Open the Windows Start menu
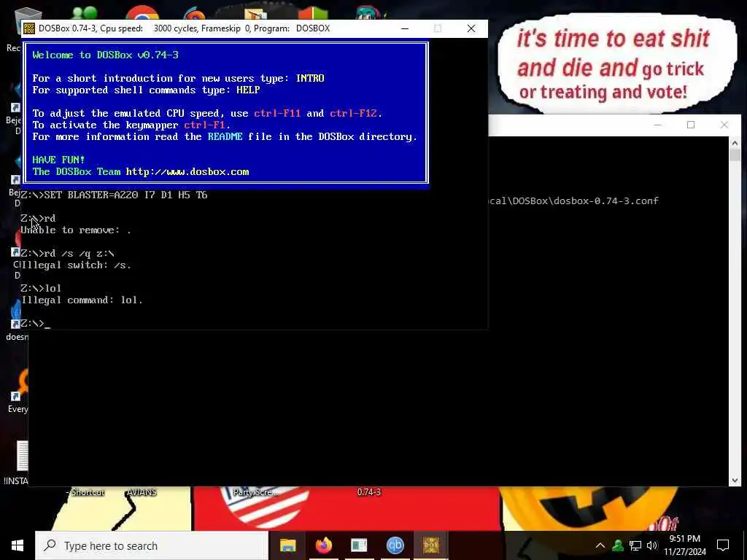The image size is (747, 560). pyautogui.click(x=18, y=545)
